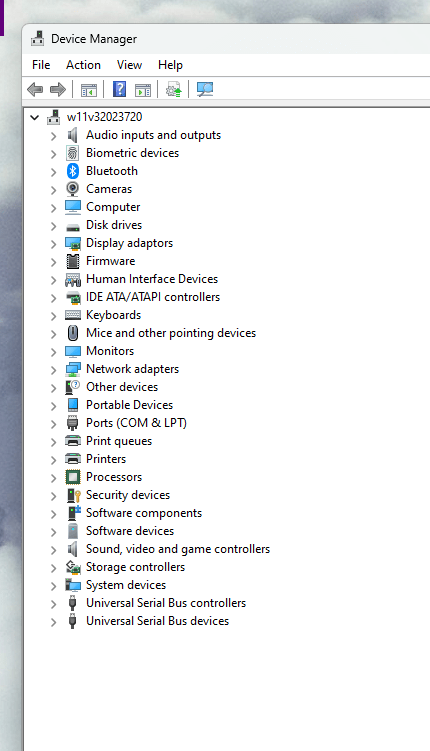Select the Keyboards label
The width and height of the screenshot is (430, 751).
coord(113,315)
